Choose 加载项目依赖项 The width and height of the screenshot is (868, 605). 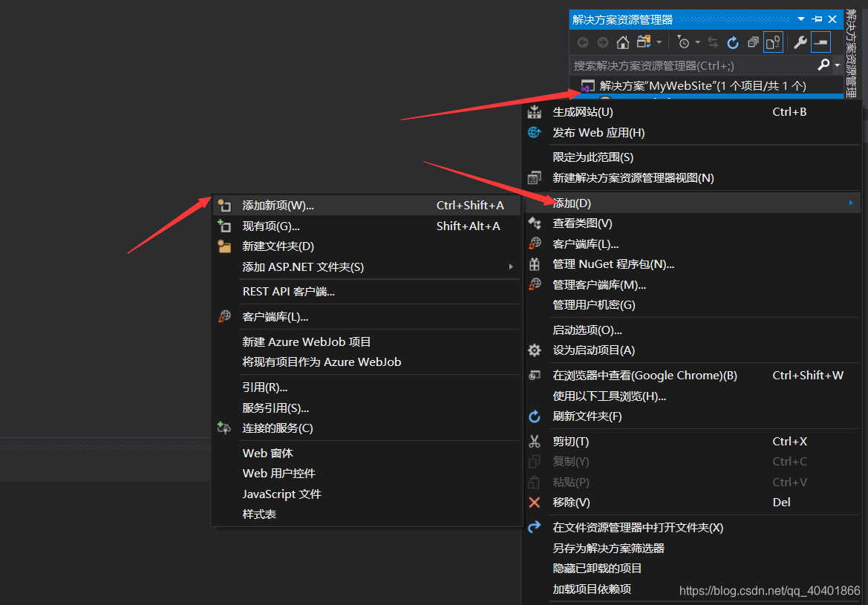coord(592,589)
